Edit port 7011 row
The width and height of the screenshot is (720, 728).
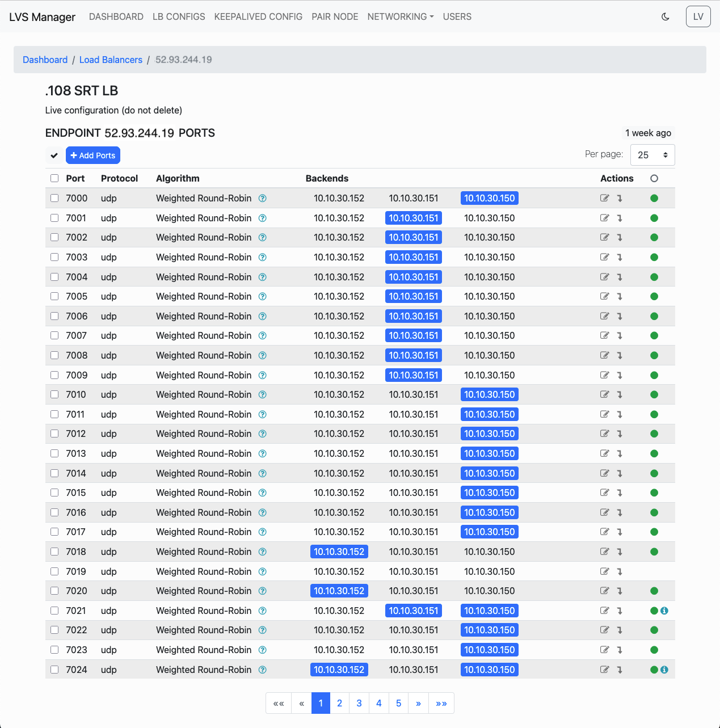point(605,414)
